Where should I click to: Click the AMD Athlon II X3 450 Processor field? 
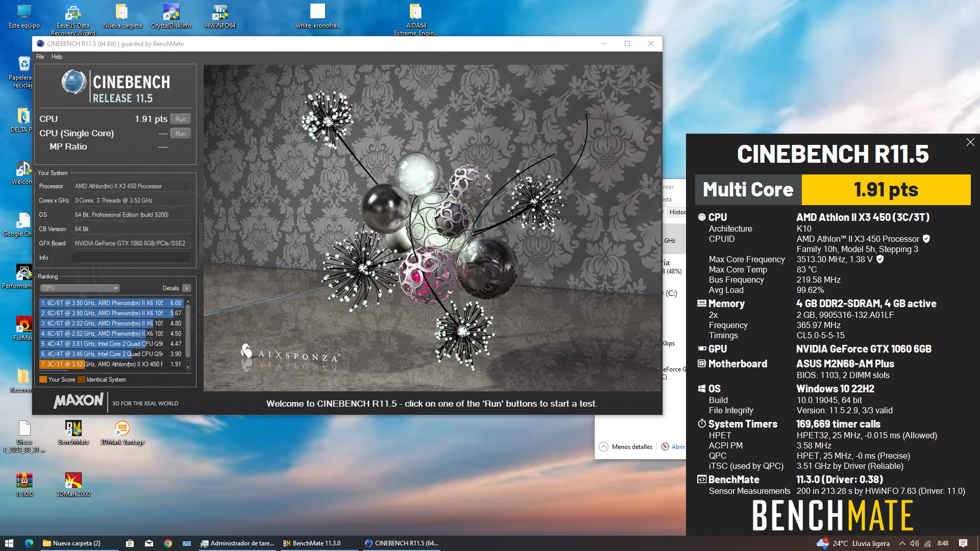(x=131, y=186)
